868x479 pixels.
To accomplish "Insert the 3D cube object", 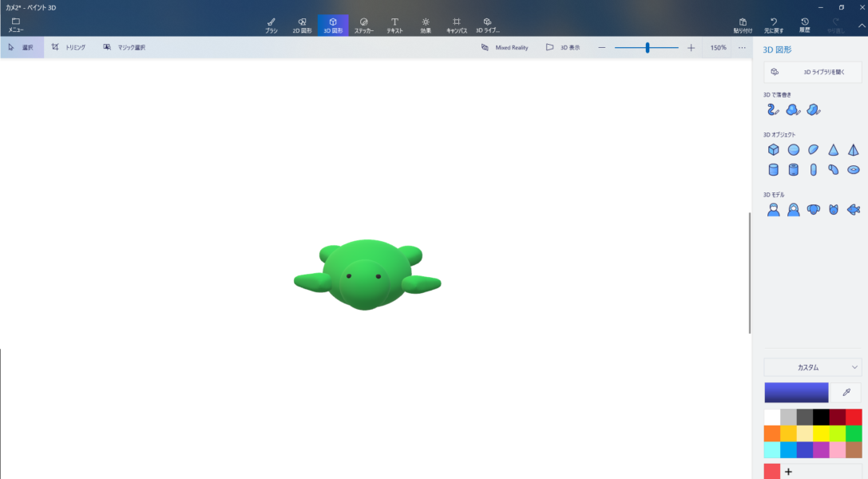I will [773, 149].
